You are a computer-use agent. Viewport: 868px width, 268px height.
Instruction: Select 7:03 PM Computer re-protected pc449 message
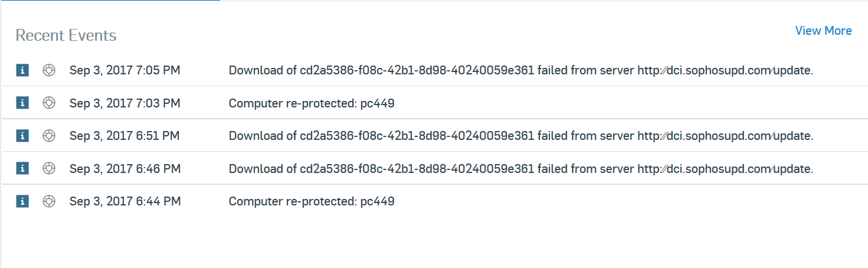[312, 104]
